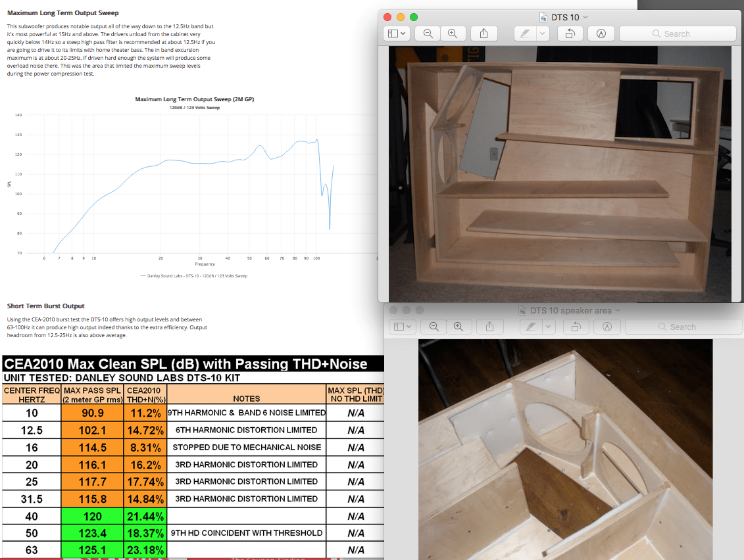Click 21.44% THD+N cell
The image size is (744, 560).
(145, 517)
